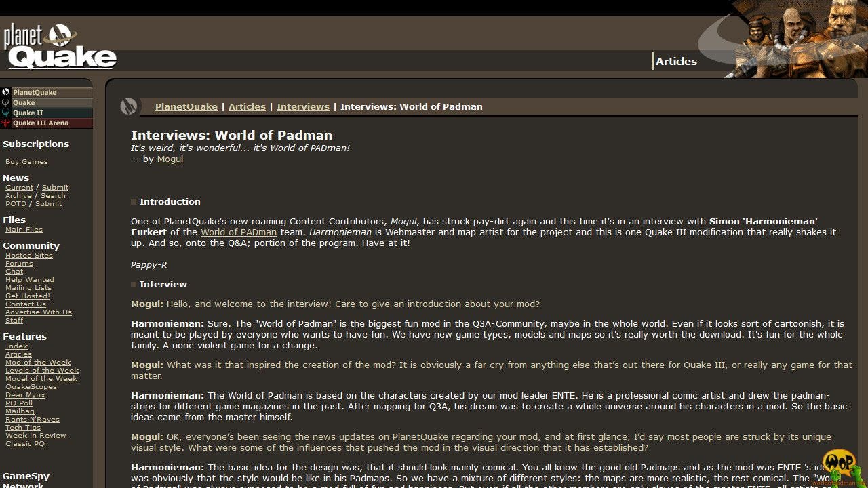Click the Pappy-R signature text
This screenshot has width=868, height=488.
click(149, 264)
